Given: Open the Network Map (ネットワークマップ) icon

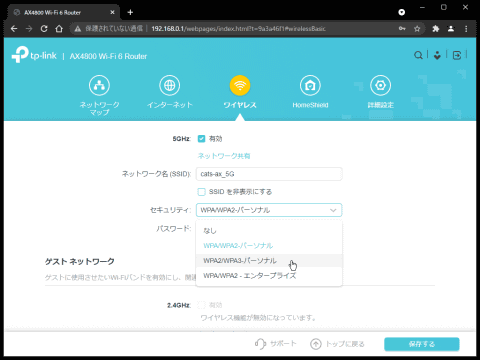Looking at the screenshot, I should click(x=99, y=85).
